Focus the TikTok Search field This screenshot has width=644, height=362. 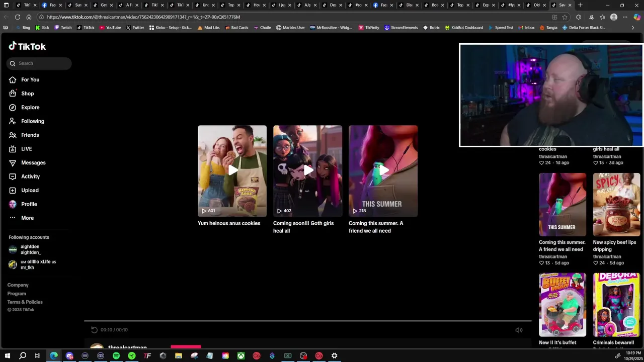[x=39, y=63]
